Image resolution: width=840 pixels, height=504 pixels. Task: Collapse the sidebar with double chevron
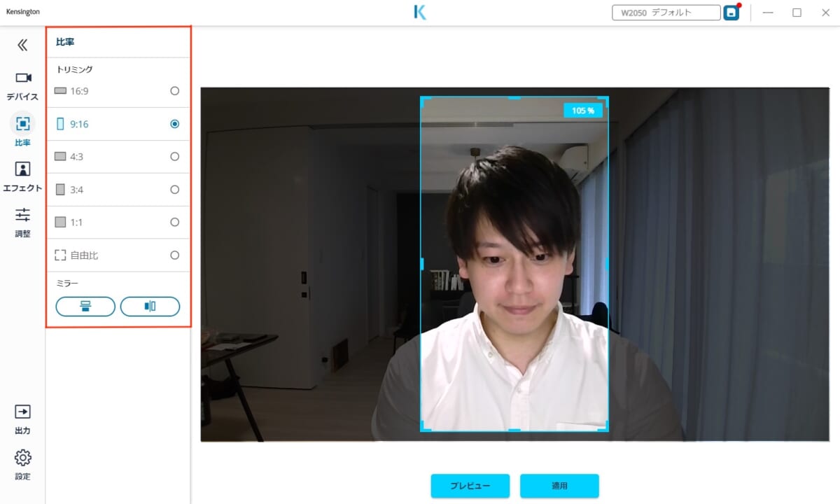pos(22,45)
